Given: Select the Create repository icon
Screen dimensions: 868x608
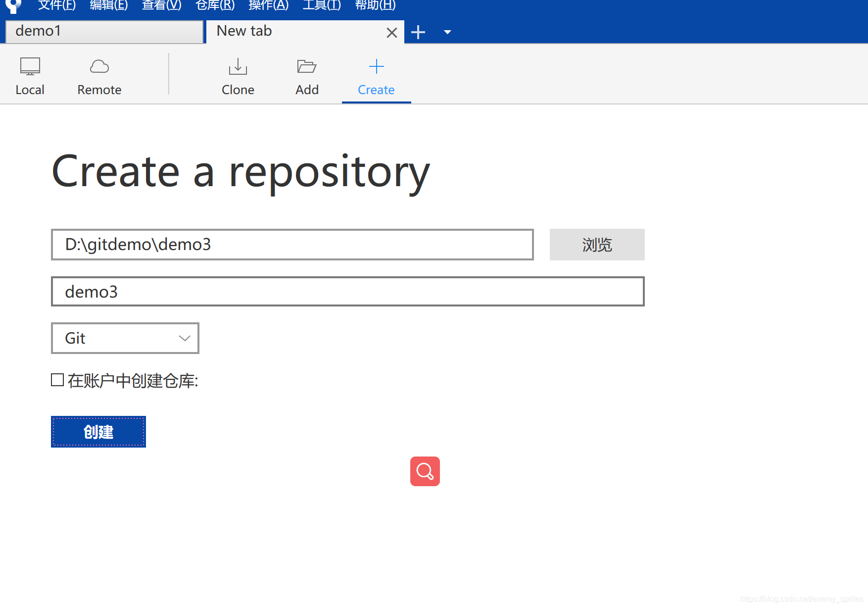Looking at the screenshot, I should (376, 76).
